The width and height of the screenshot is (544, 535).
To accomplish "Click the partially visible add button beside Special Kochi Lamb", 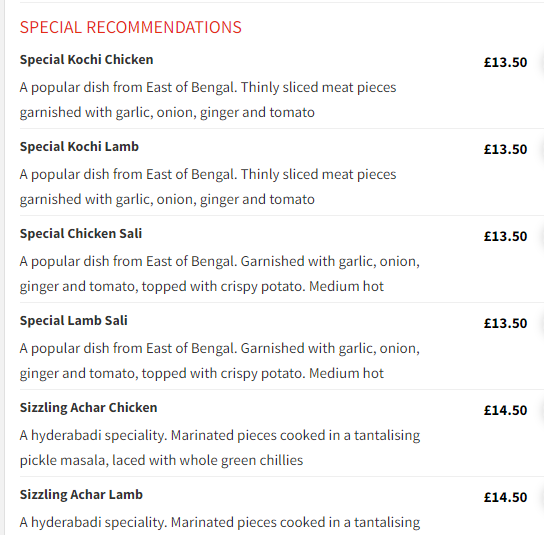I will (541, 150).
